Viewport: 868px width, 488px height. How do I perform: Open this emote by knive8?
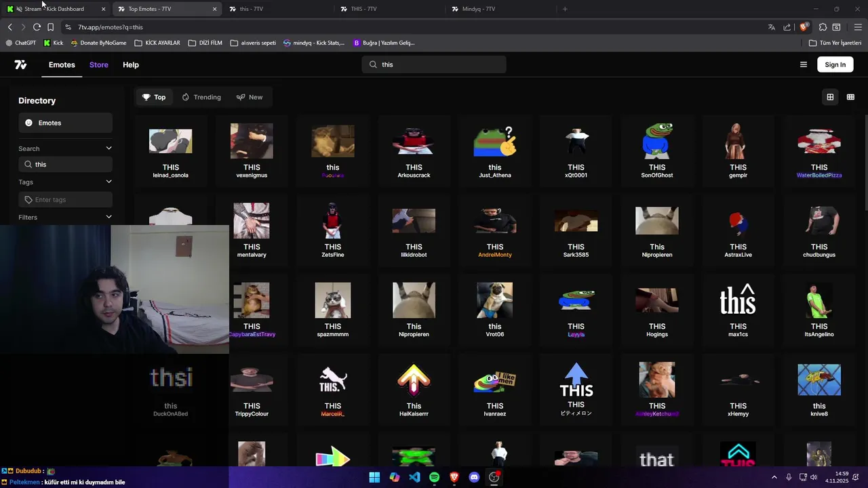point(819,390)
